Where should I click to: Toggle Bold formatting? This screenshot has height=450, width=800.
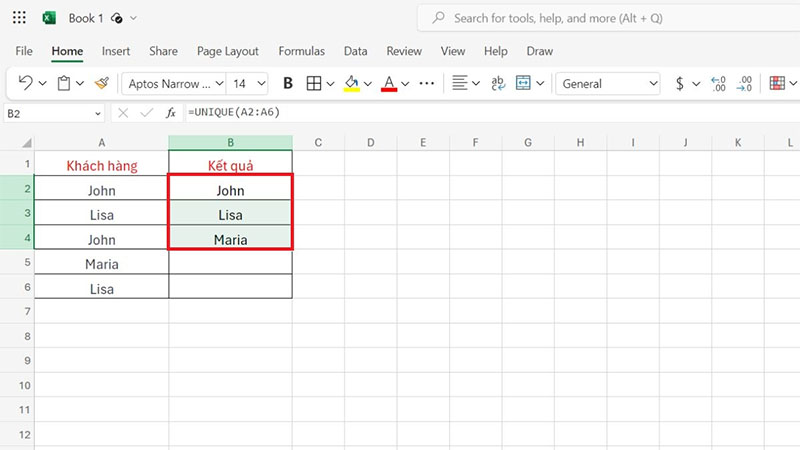pos(288,84)
